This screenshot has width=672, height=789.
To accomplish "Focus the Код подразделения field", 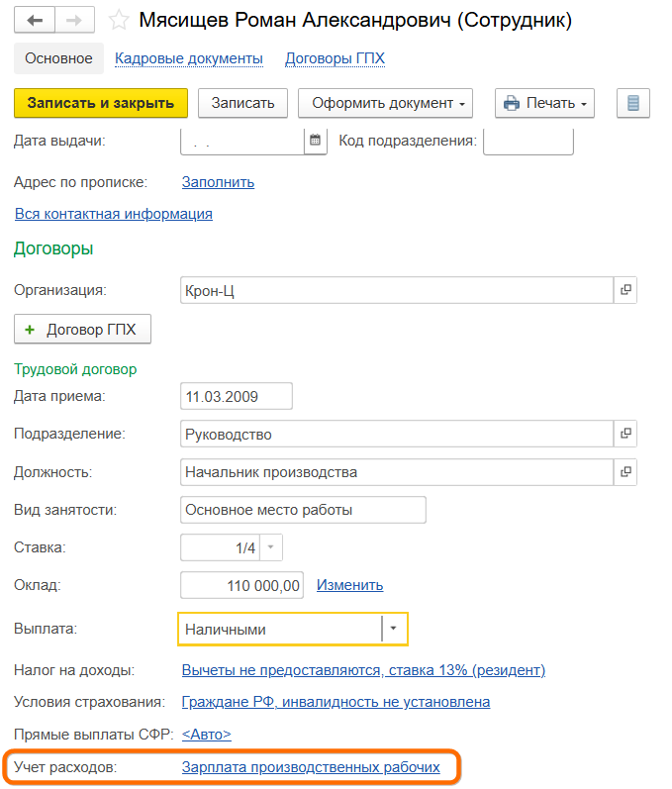I will [x=528, y=141].
